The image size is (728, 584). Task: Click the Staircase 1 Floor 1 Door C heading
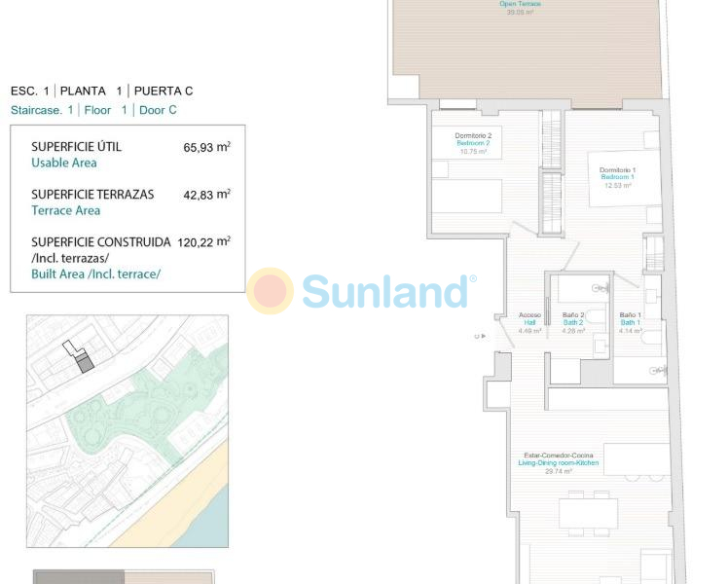click(93, 110)
